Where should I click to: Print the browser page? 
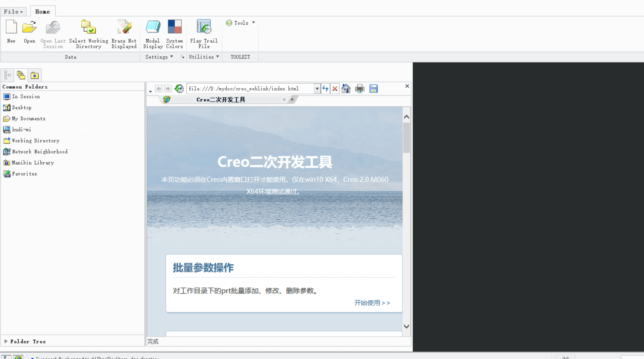(360, 89)
